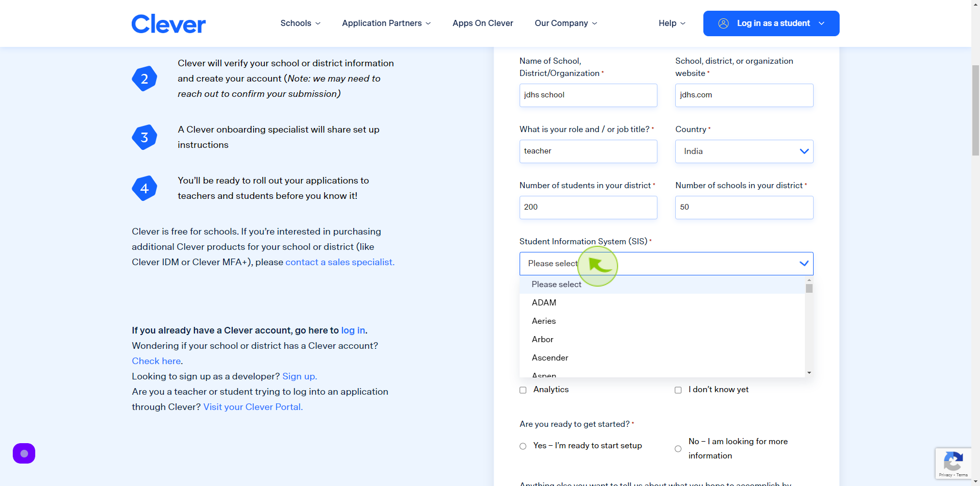Select Yes – I'm ready to start setup
980x486 pixels.
pos(523,446)
